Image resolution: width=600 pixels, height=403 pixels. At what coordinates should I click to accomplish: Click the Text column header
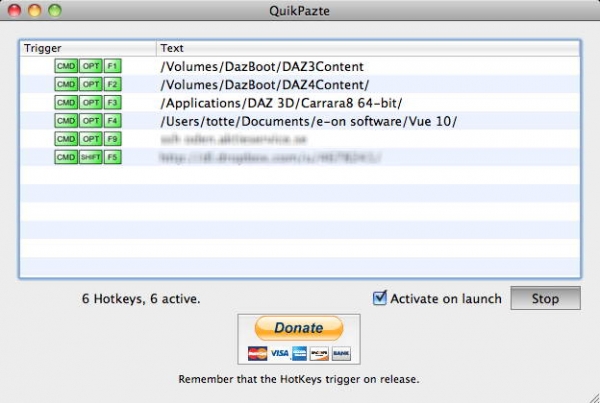(x=368, y=48)
